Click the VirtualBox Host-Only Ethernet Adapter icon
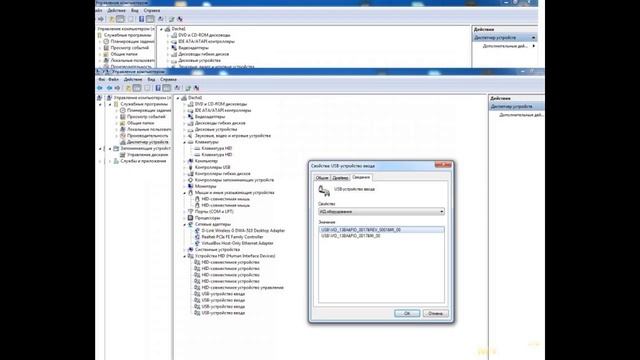 click(x=197, y=243)
